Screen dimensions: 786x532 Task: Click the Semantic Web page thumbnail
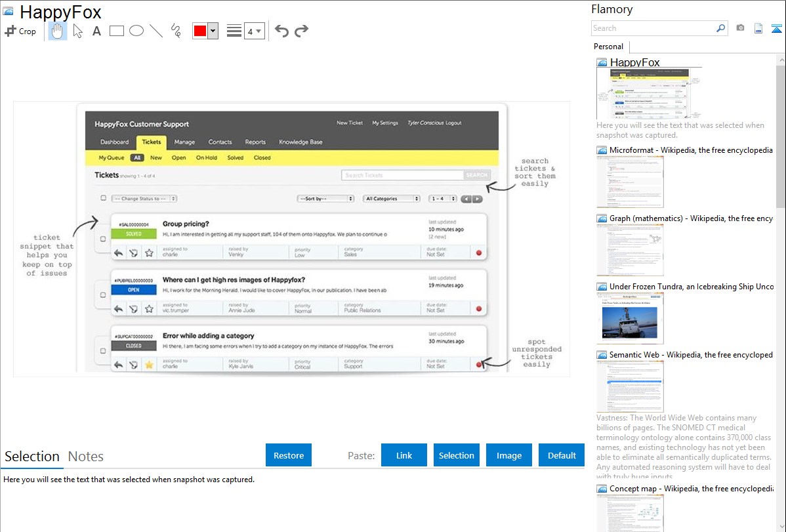click(630, 386)
